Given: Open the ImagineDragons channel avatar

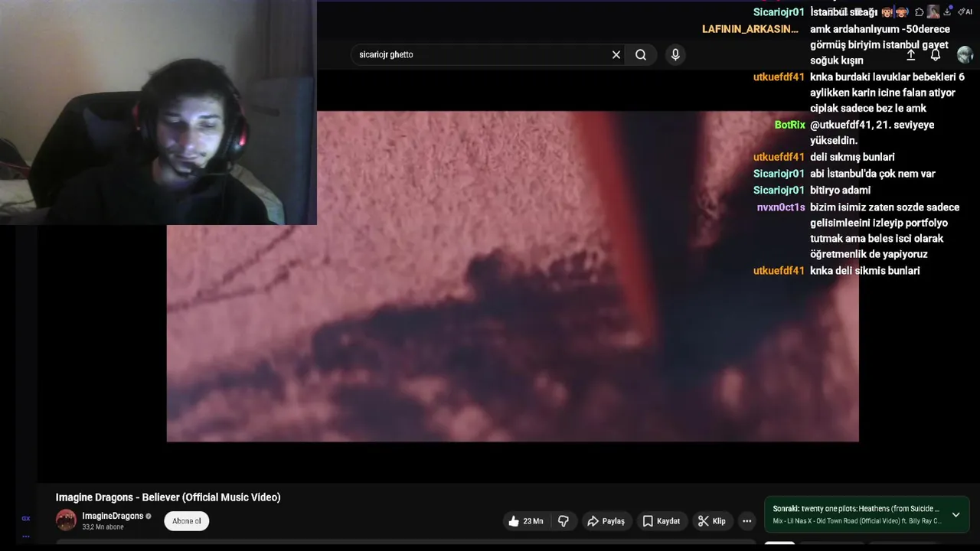Looking at the screenshot, I should 66,520.
